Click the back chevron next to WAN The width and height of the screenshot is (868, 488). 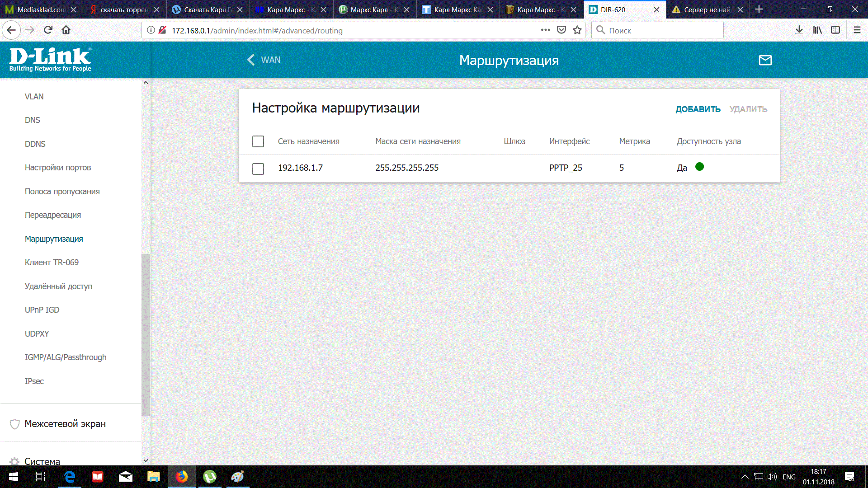(x=251, y=60)
